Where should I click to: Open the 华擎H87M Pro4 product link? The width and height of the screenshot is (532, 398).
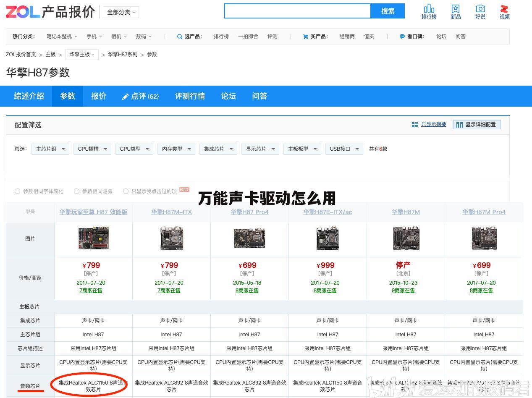[484, 212]
